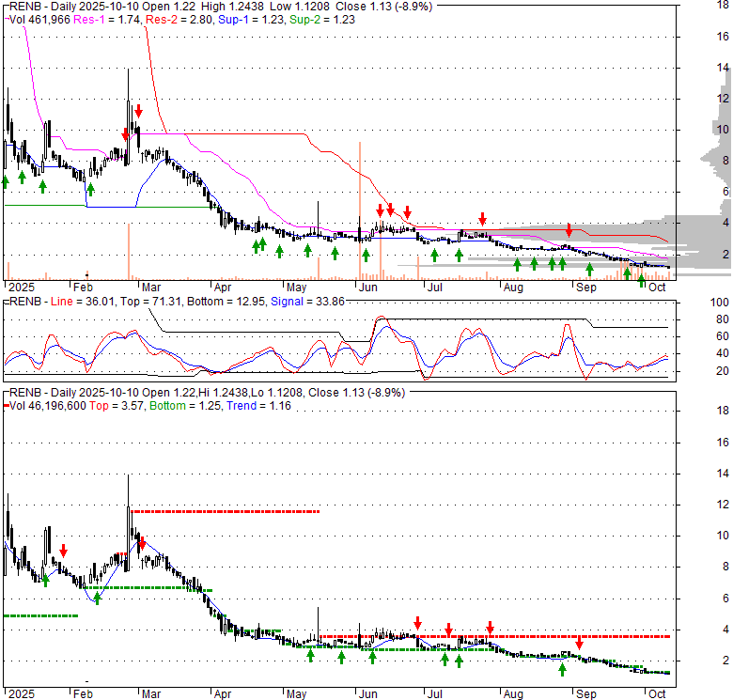Click the green arrow below February in the bottom chart
The image size is (733, 700).
(97, 598)
